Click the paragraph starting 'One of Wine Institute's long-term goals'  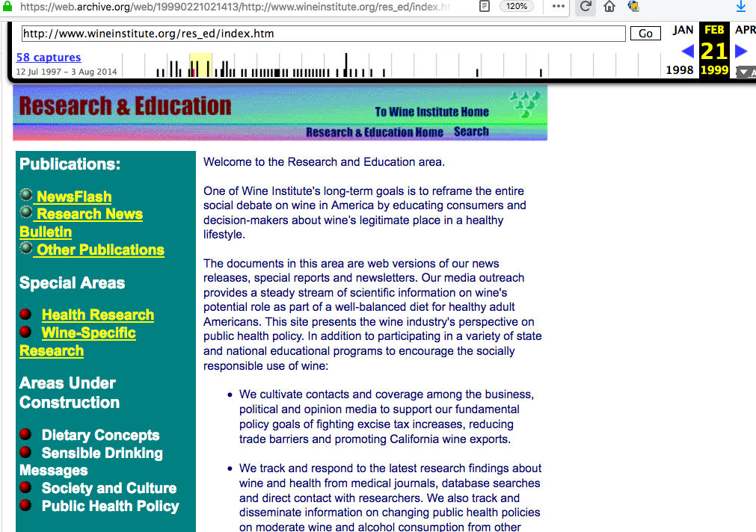[x=365, y=212]
